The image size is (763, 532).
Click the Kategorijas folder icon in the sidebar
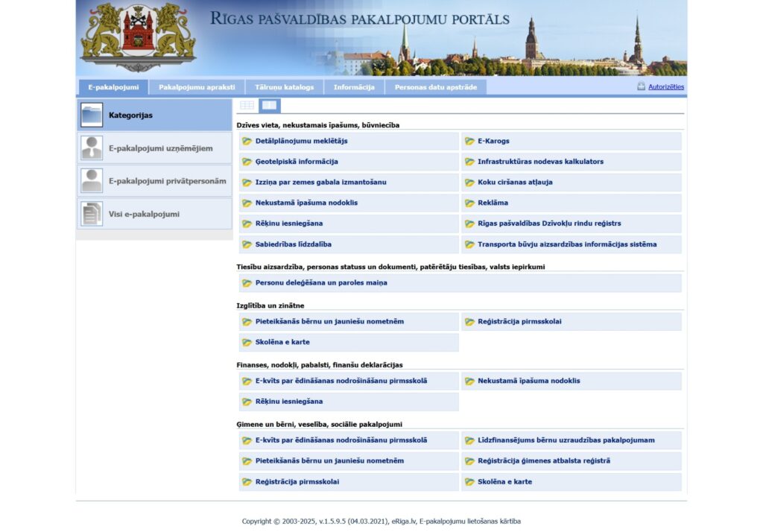point(92,115)
